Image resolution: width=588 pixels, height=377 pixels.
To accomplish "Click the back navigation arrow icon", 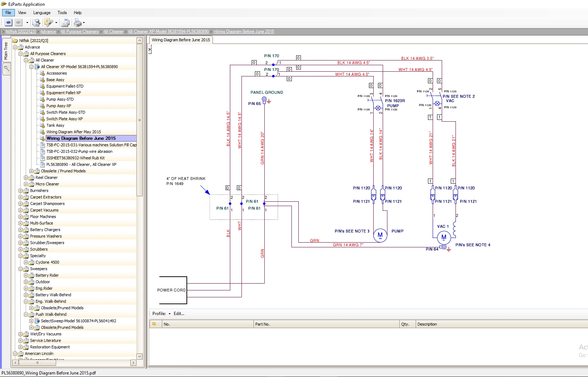I will [8, 22].
